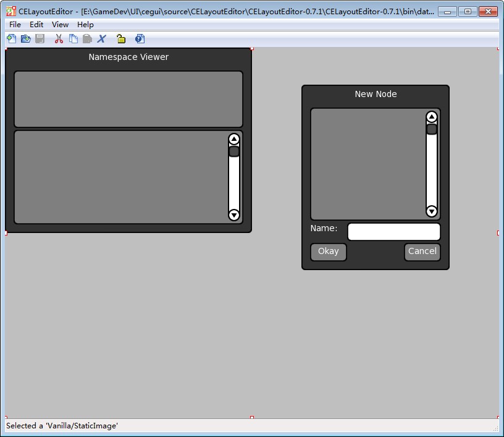Click bottom-center red resize handle of selection
Screen dimensions: 504x437
pyautogui.click(x=252, y=417)
